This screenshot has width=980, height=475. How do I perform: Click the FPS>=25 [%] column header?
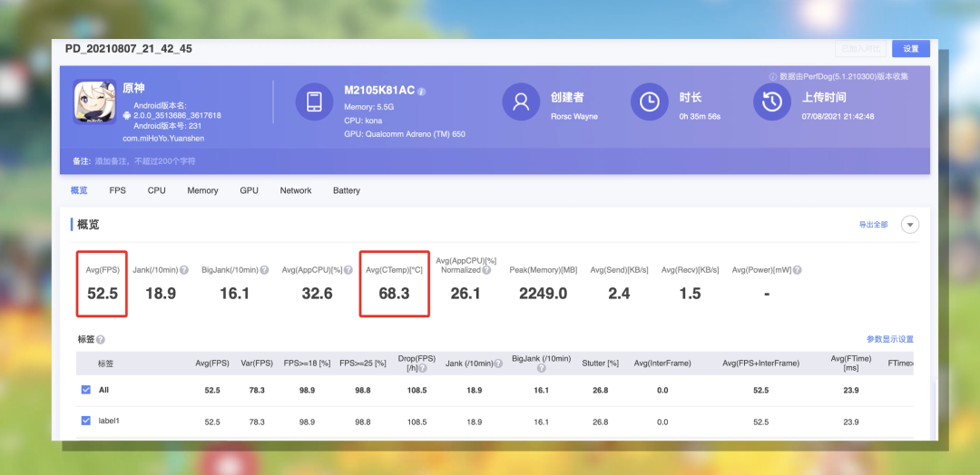pyautogui.click(x=362, y=364)
